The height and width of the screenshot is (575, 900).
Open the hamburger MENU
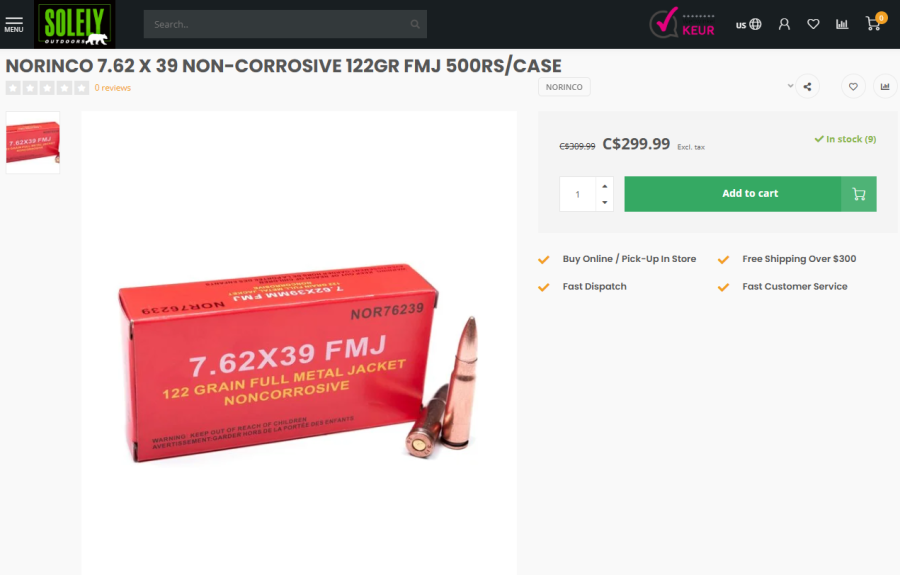[x=14, y=25]
